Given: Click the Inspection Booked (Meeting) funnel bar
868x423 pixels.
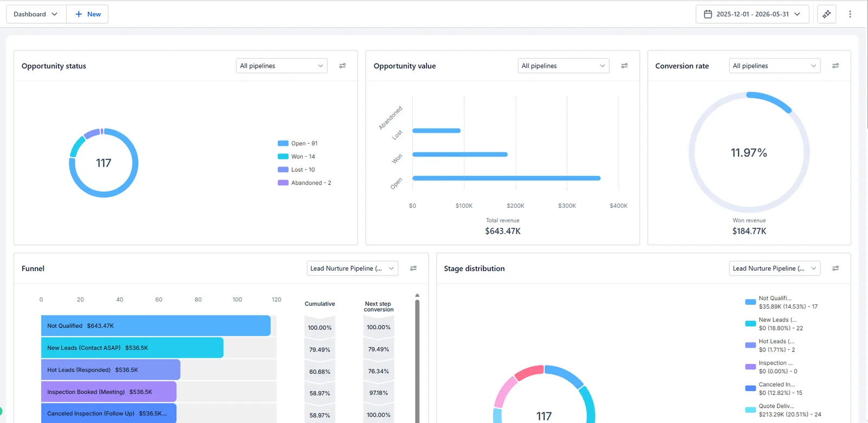Looking at the screenshot, I should [108, 392].
